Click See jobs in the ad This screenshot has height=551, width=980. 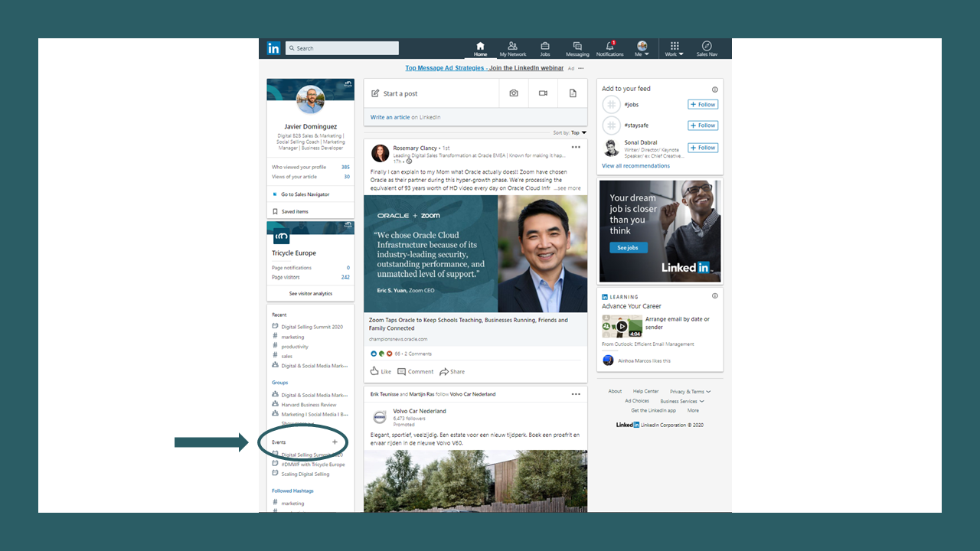(628, 247)
